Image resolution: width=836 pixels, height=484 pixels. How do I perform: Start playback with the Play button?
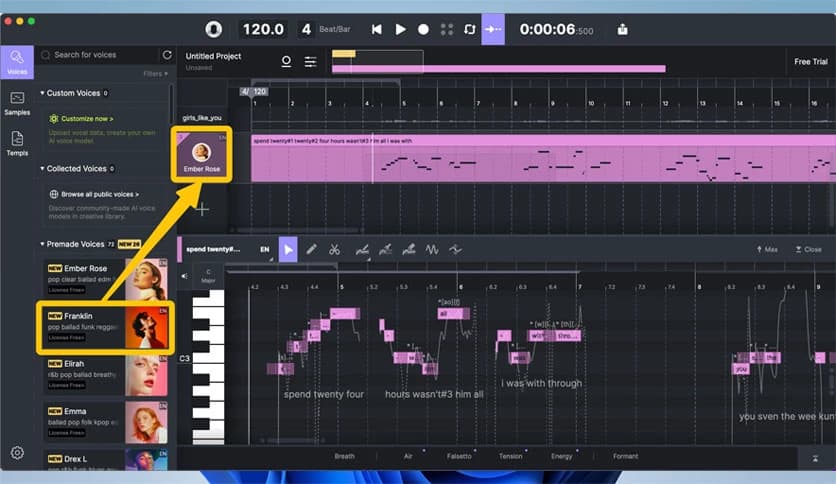point(400,29)
